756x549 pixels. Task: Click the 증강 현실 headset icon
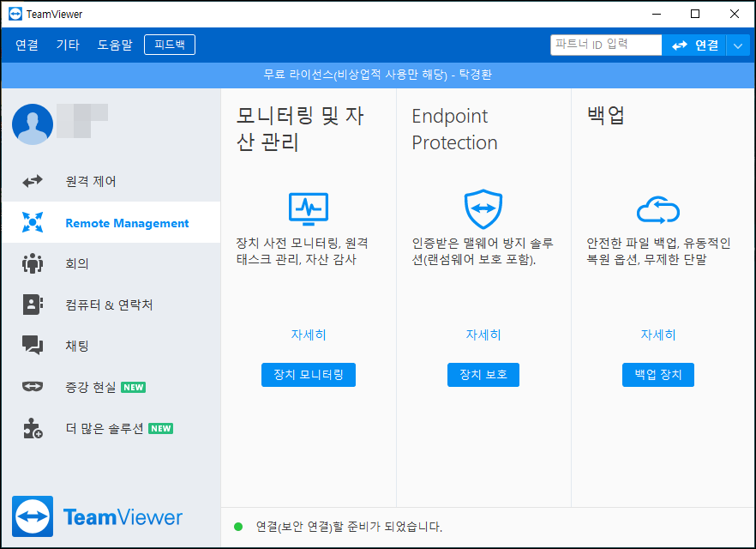33,387
